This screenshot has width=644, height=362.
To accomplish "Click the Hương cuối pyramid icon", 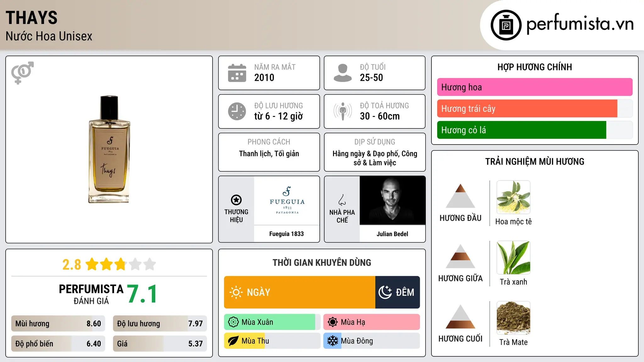I will [460, 316].
